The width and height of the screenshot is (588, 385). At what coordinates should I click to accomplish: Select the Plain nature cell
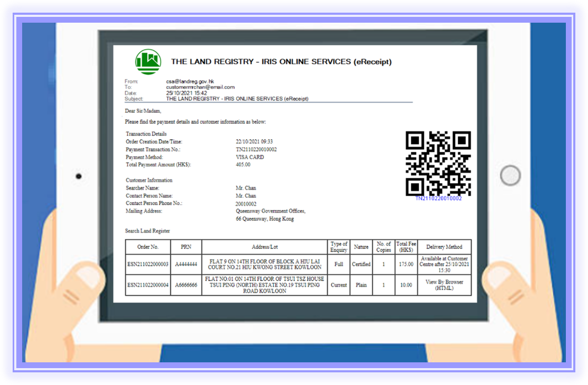[x=362, y=285]
